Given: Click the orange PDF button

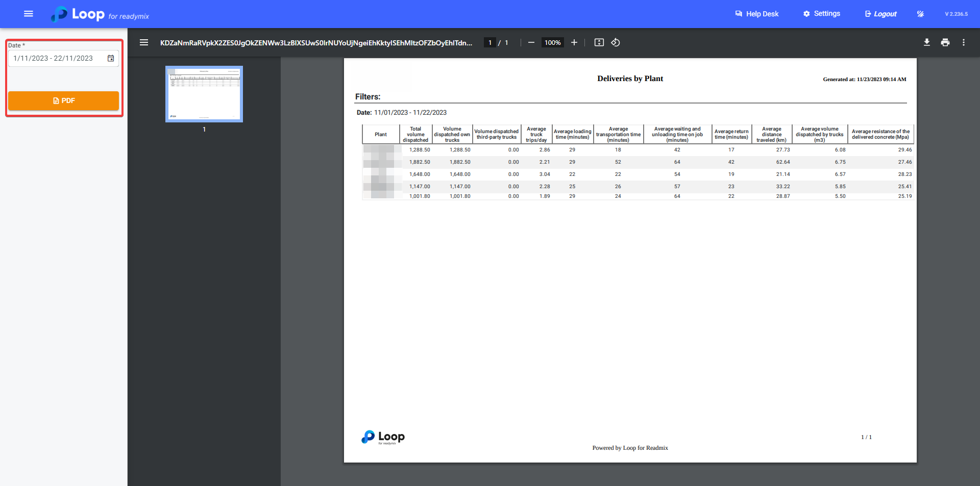Looking at the screenshot, I should pos(64,101).
